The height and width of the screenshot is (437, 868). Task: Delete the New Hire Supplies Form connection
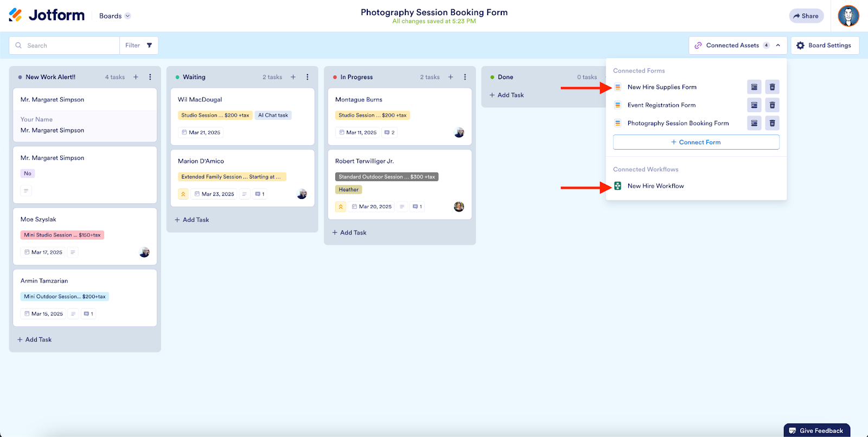click(x=772, y=87)
